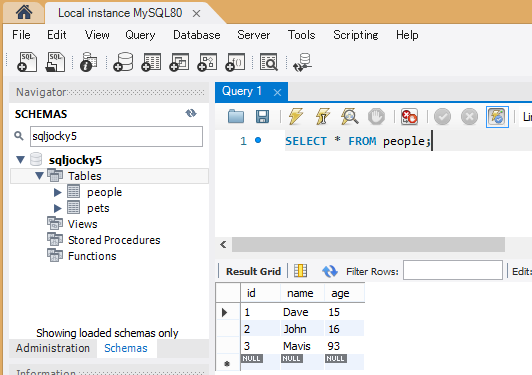Viewport: 532px width, 375px height.
Task: Switch to the Schemas tab
Action: 126,348
